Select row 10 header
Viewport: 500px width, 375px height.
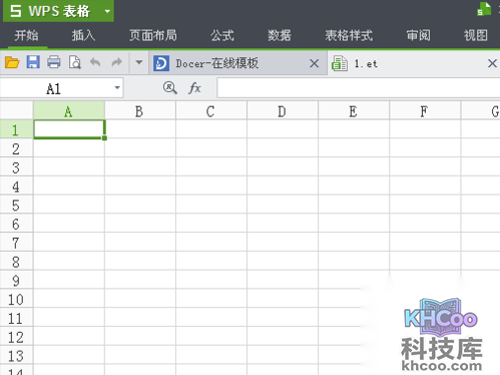point(16,299)
